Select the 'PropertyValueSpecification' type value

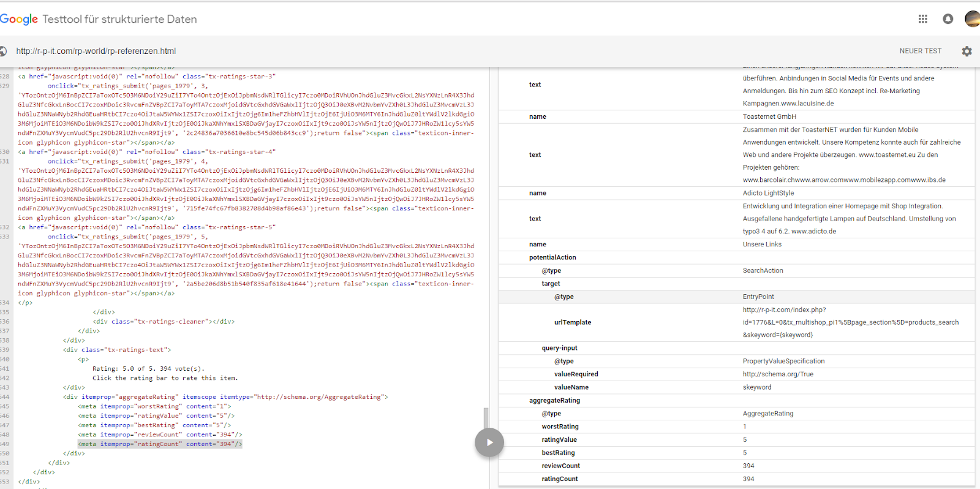tap(783, 362)
